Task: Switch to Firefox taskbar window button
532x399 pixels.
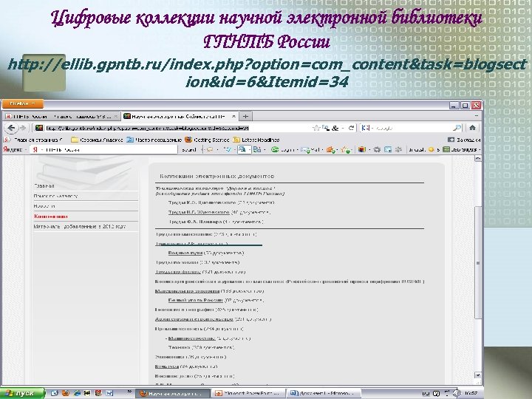Action: pyautogui.click(x=173, y=394)
